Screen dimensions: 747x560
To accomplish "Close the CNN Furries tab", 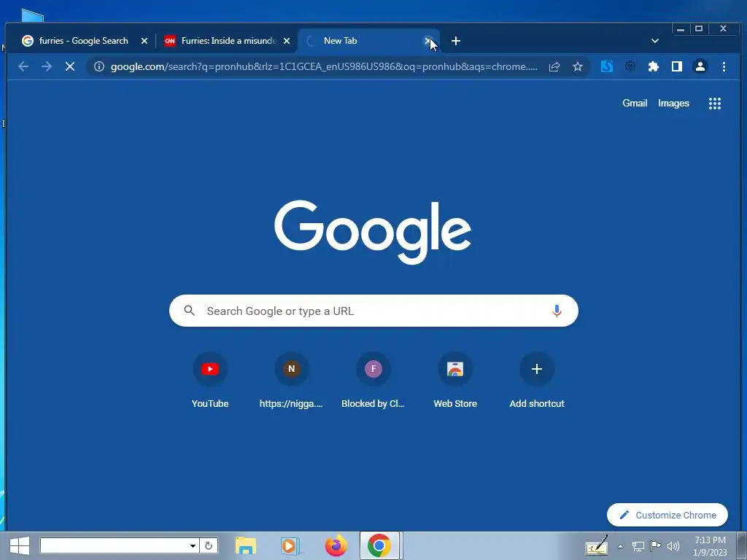I will (287, 41).
